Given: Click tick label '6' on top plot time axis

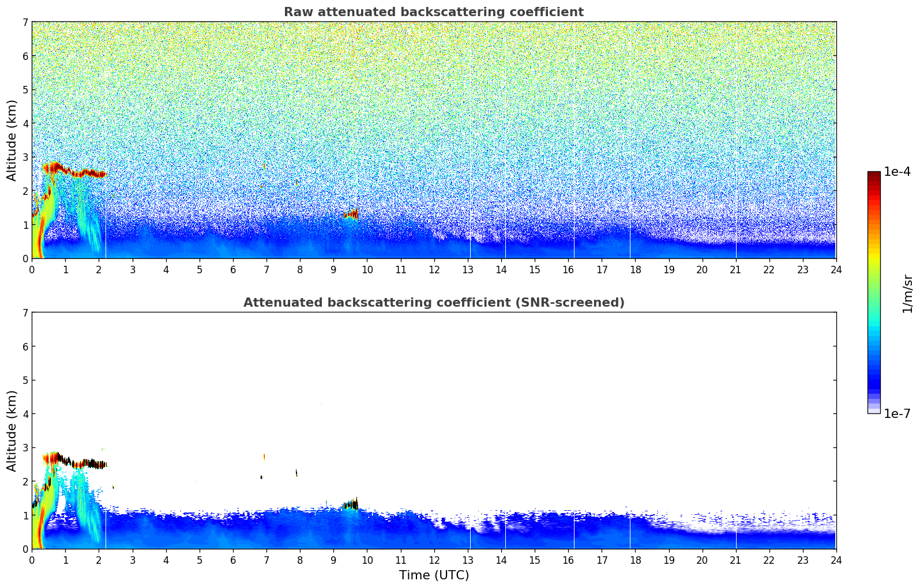Looking at the screenshot, I should [233, 270].
